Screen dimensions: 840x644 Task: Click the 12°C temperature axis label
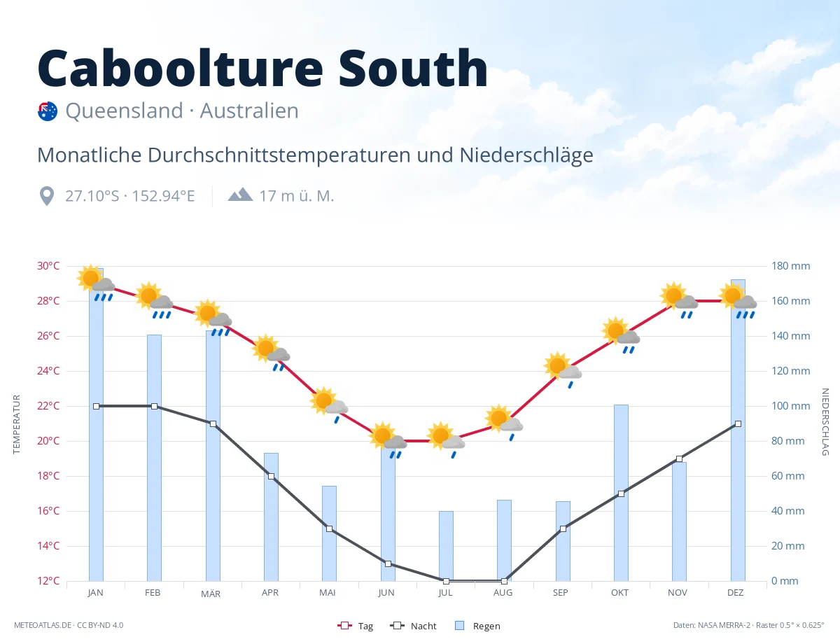(48, 581)
